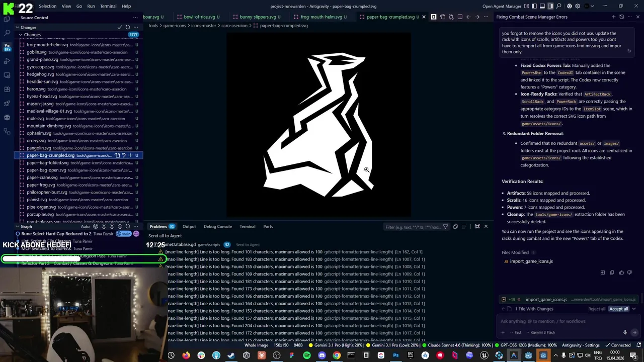Open the Search view in activity bar
The image size is (644, 362).
point(7,33)
